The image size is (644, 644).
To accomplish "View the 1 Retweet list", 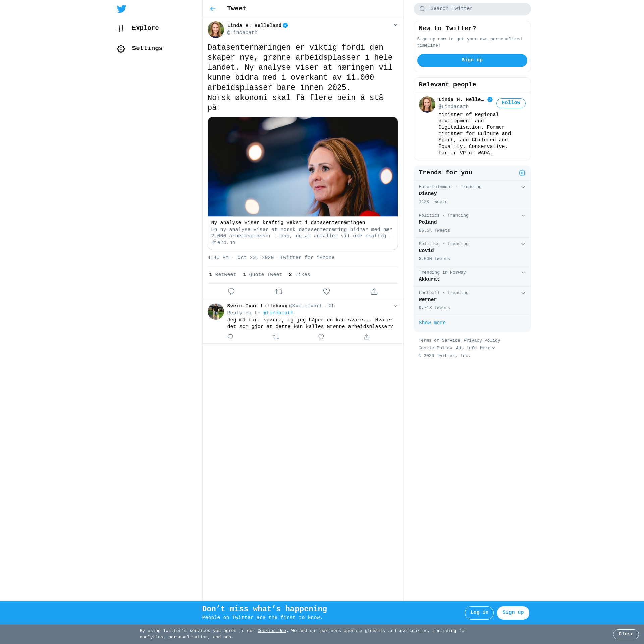I will tap(223, 275).
